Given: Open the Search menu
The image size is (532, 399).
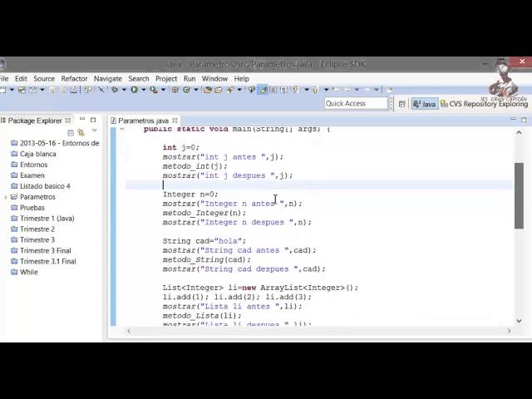Looking at the screenshot, I should pyautogui.click(x=139, y=79).
